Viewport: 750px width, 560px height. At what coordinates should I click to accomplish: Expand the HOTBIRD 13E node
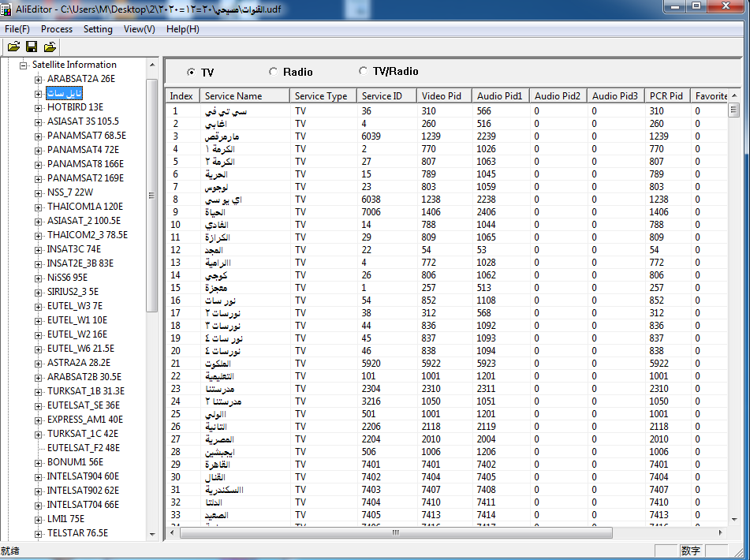point(39,108)
